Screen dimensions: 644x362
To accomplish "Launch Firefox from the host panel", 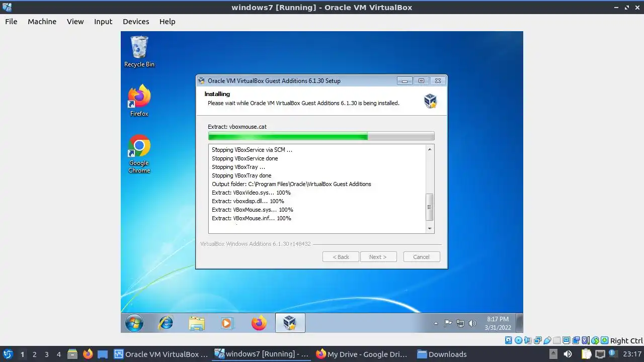I will coord(88,354).
